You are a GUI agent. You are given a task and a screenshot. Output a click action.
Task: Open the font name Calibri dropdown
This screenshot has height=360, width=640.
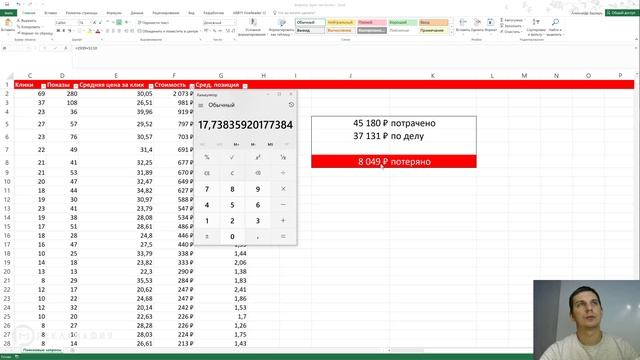tap(66, 22)
